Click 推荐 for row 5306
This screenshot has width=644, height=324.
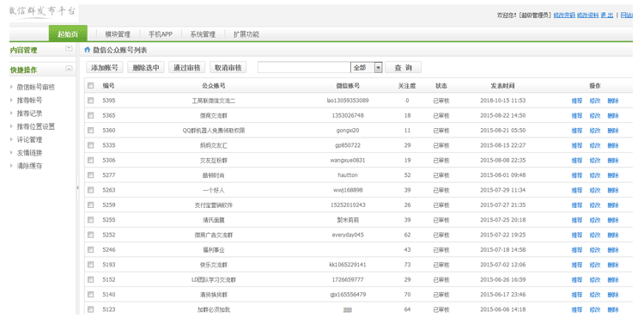[x=577, y=161]
